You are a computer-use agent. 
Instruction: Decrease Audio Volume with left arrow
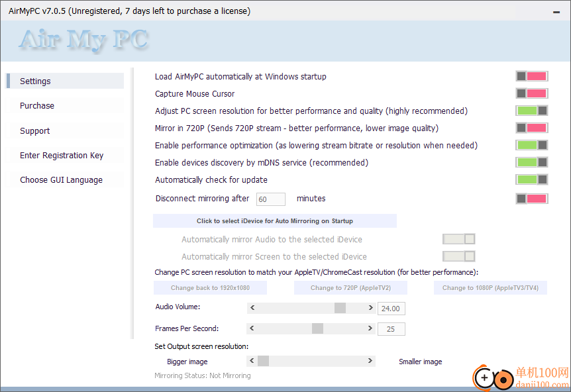point(252,308)
